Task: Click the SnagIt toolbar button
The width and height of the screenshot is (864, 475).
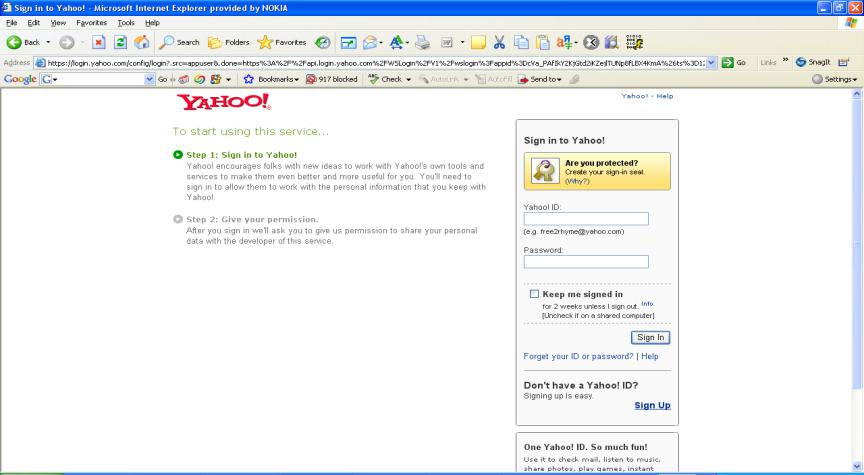Action: (813, 62)
